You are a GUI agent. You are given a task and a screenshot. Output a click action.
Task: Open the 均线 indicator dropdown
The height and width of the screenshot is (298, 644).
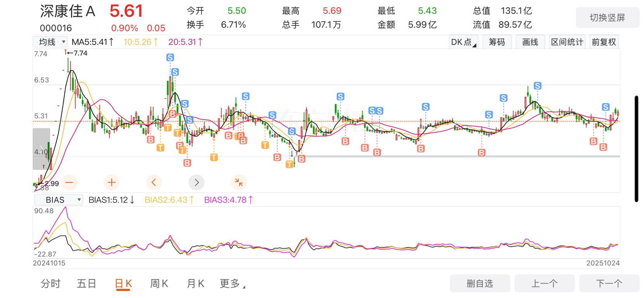(x=50, y=42)
